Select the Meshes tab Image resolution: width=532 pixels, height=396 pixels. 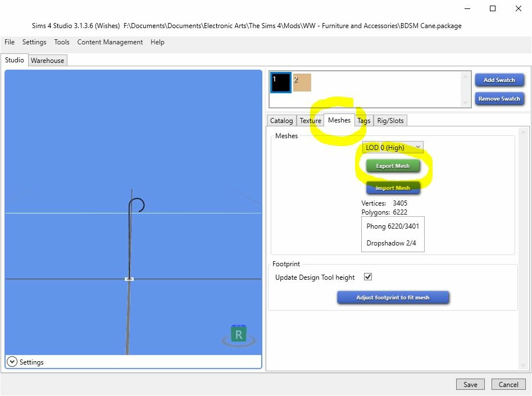339,120
